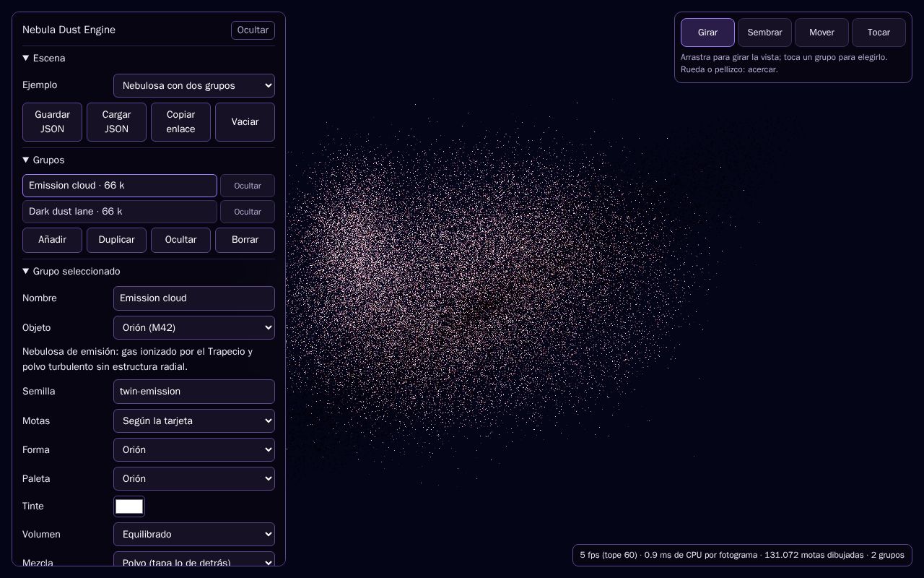
Task: Click the 'Arrastra para girar la vista' hint
Action: tap(784, 64)
